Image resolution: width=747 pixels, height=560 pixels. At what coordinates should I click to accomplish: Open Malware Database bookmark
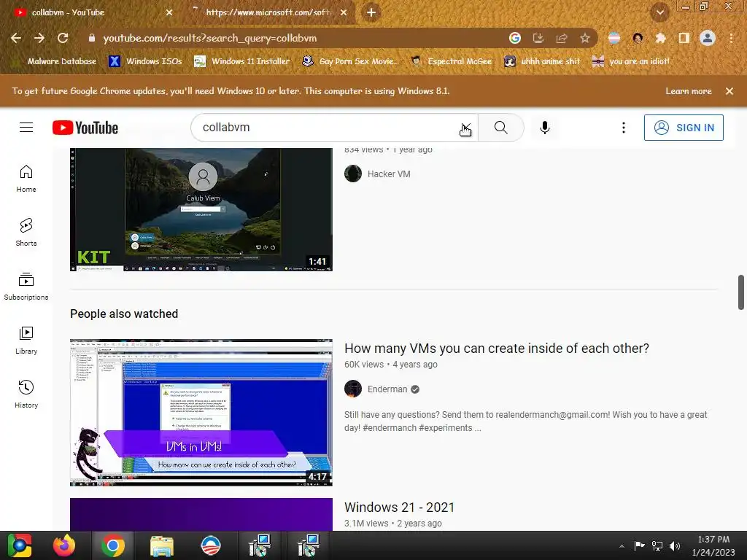coord(55,61)
